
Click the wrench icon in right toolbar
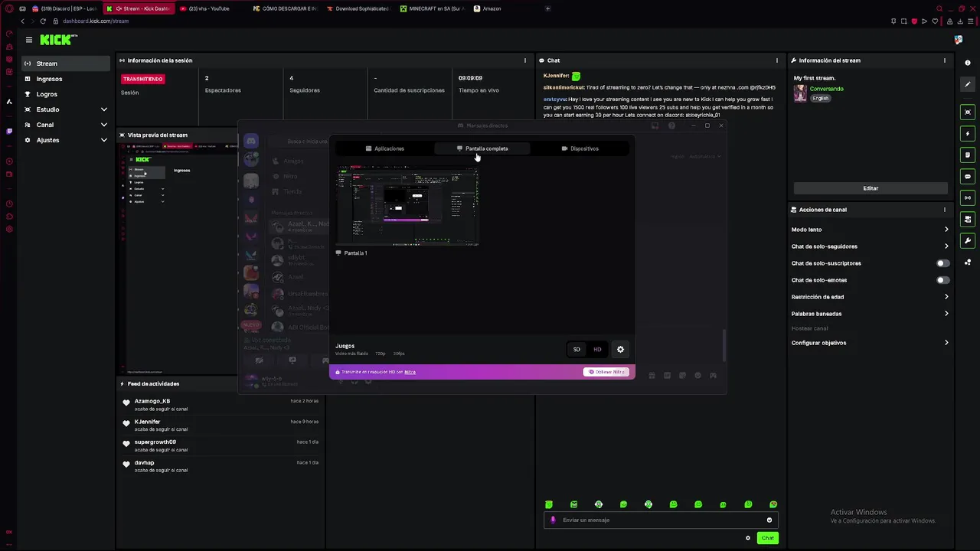coord(968,241)
